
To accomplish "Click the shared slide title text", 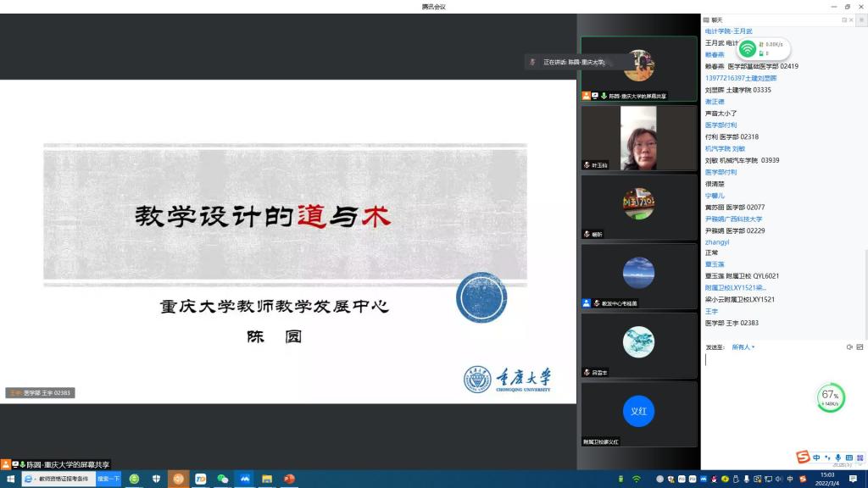I will click(263, 216).
